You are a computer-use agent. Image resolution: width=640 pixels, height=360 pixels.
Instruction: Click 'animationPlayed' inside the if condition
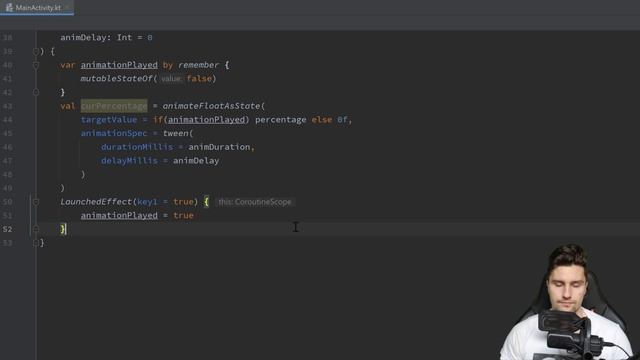206,120
